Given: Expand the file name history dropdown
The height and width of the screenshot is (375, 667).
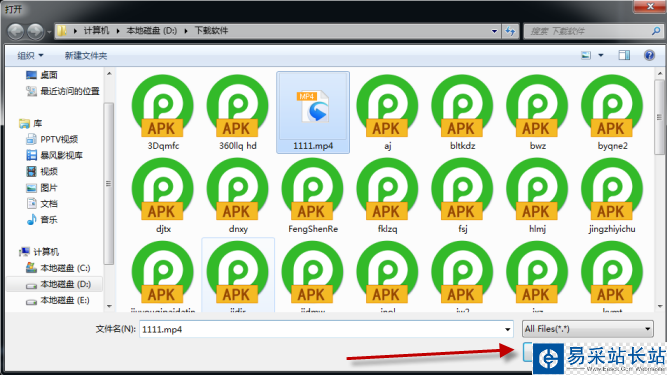Looking at the screenshot, I should tap(507, 330).
